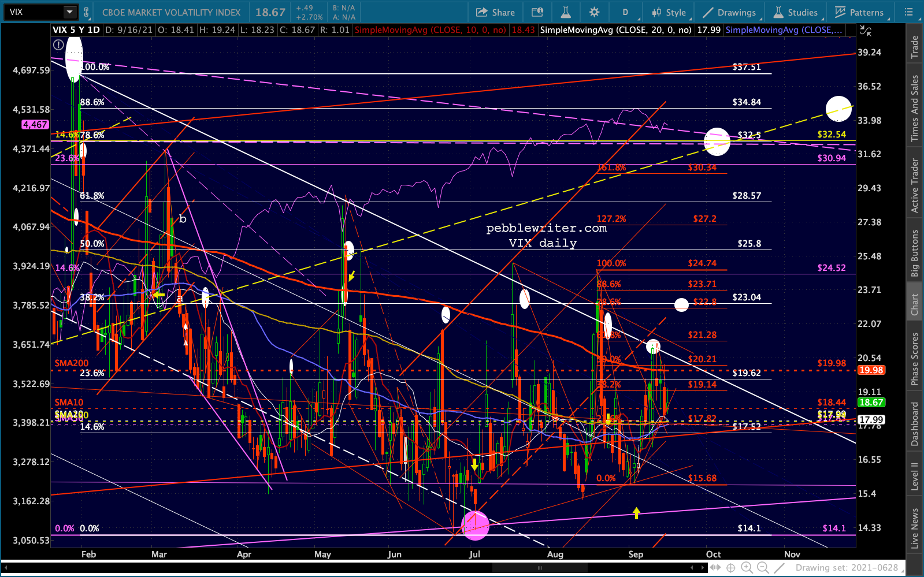This screenshot has height=577, width=924.
Task: Open the Studies menu
Action: pyautogui.click(x=796, y=12)
